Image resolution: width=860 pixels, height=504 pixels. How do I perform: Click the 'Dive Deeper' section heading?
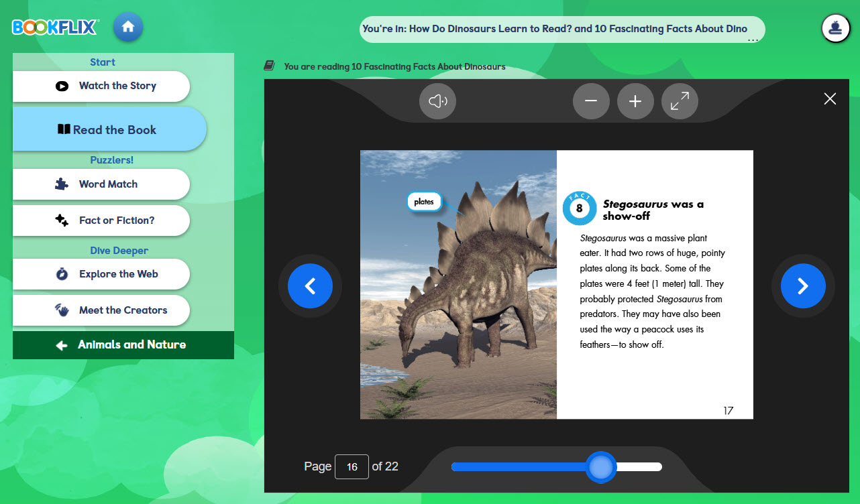(x=119, y=251)
